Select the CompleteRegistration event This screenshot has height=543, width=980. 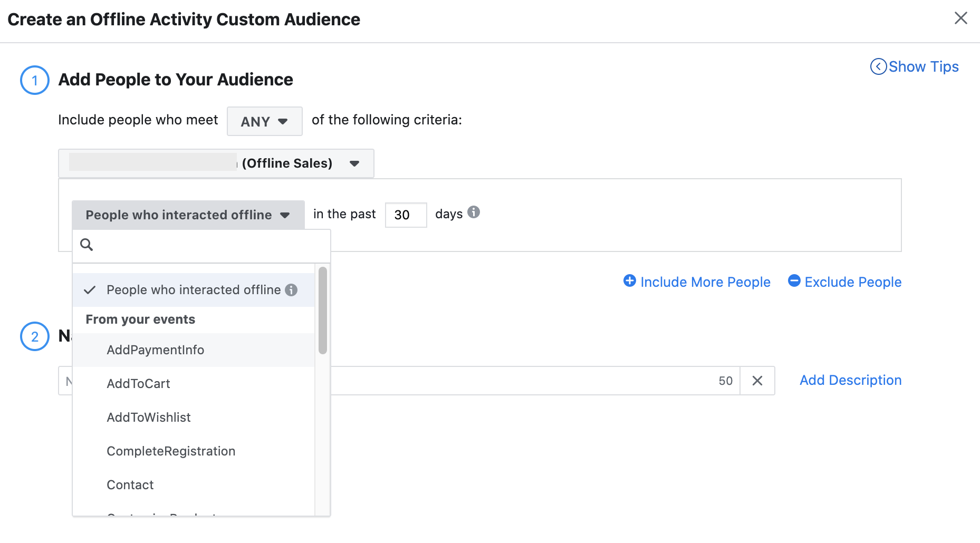point(171,451)
